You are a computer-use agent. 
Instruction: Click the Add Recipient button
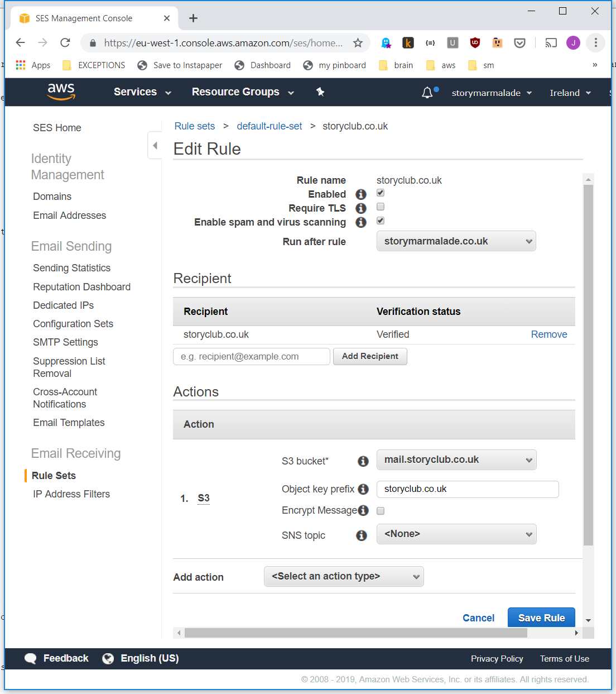[370, 356]
